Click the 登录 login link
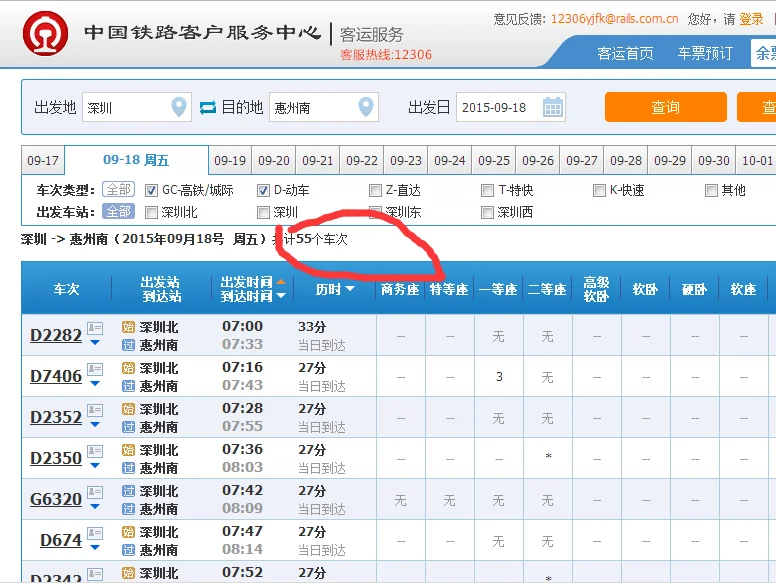The width and height of the screenshot is (776, 583). pos(751,19)
